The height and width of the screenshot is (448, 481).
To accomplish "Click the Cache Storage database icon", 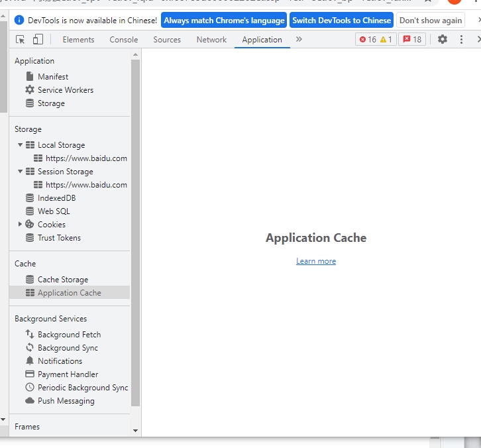I will (30, 279).
